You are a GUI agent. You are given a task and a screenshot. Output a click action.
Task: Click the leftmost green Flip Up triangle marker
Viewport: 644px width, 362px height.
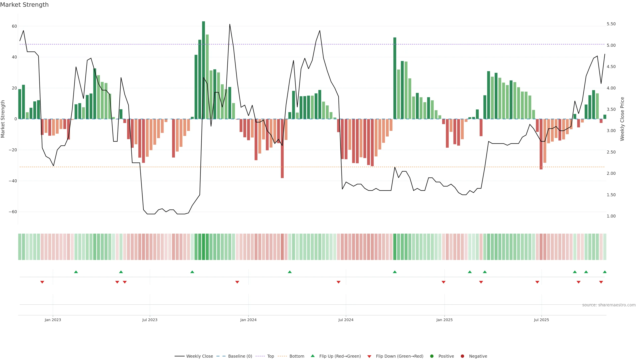coord(76,272)
